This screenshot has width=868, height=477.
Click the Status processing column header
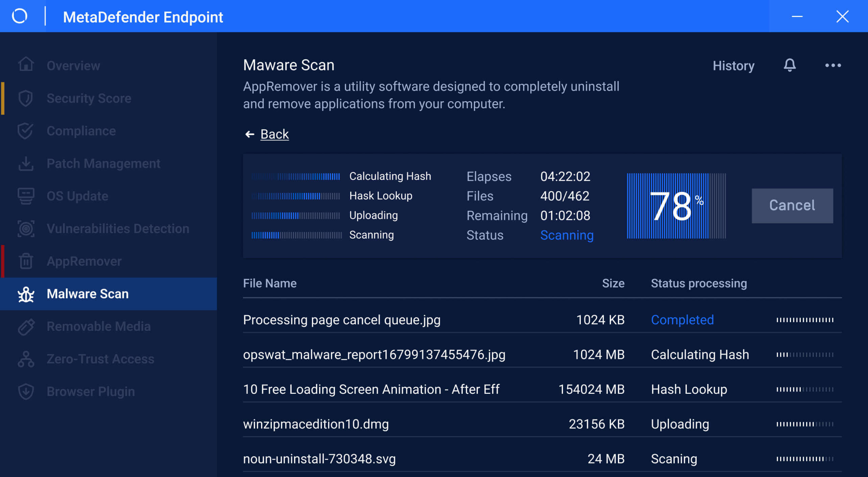(699, 283)
